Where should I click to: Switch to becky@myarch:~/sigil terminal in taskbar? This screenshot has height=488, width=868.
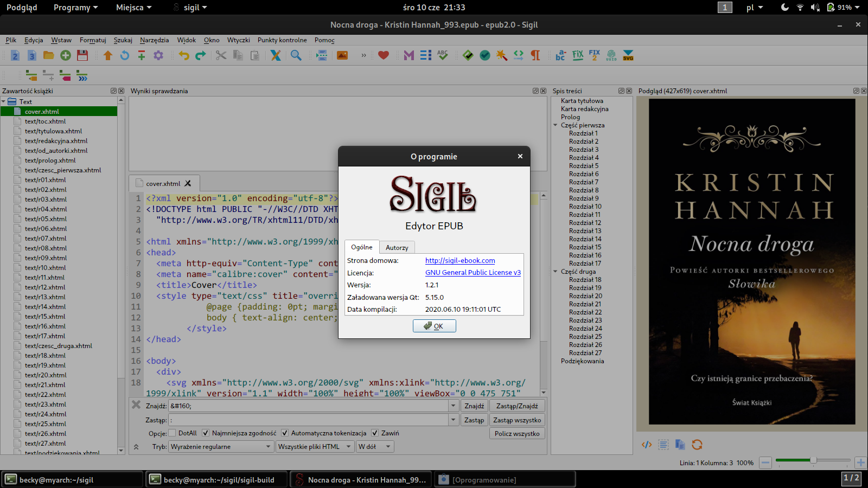[72, 479]
